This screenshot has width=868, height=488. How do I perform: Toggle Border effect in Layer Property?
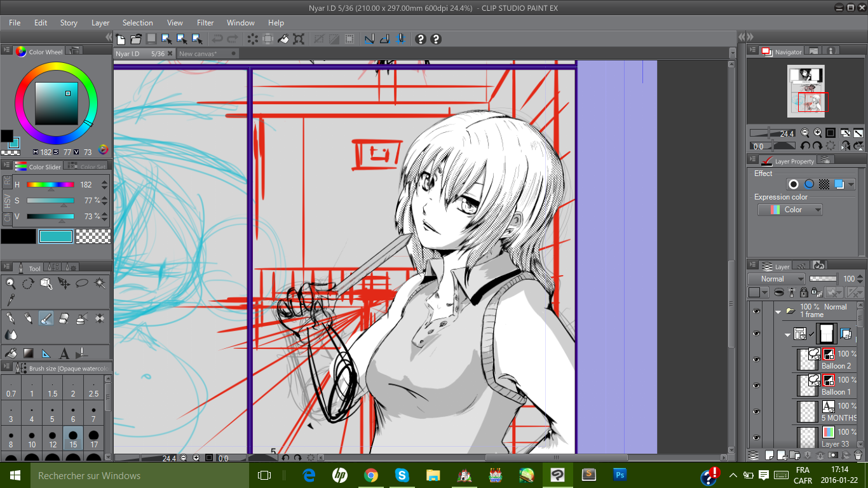[794, 184]
